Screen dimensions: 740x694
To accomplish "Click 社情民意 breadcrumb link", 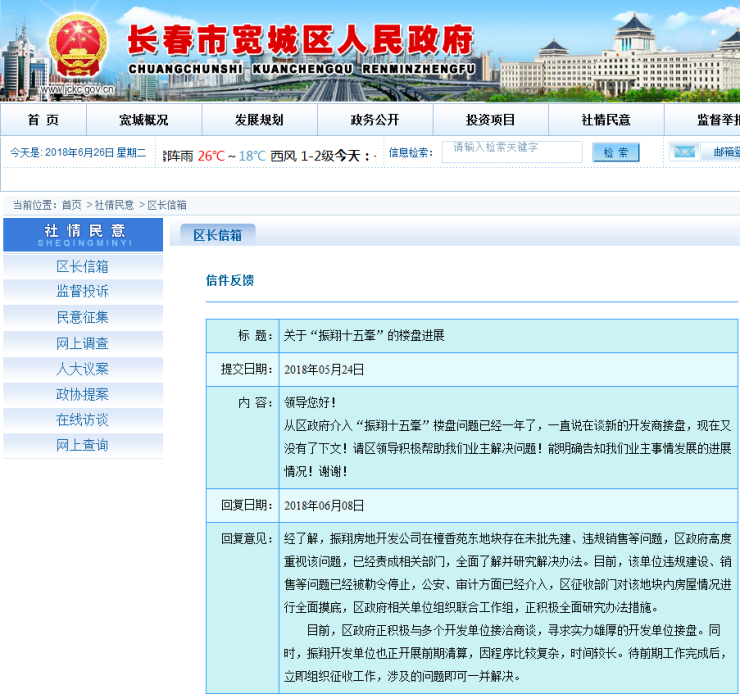I will (114, 205).
